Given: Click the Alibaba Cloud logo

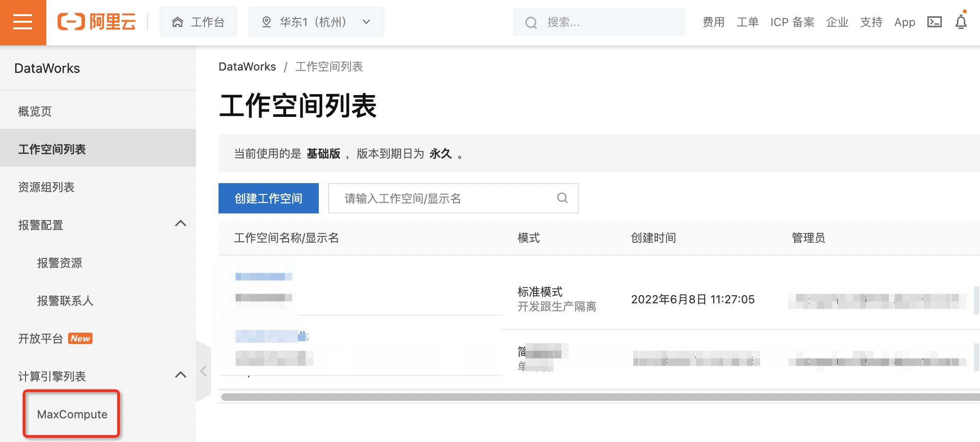Looking at the screenshot, I should (97, 22).
